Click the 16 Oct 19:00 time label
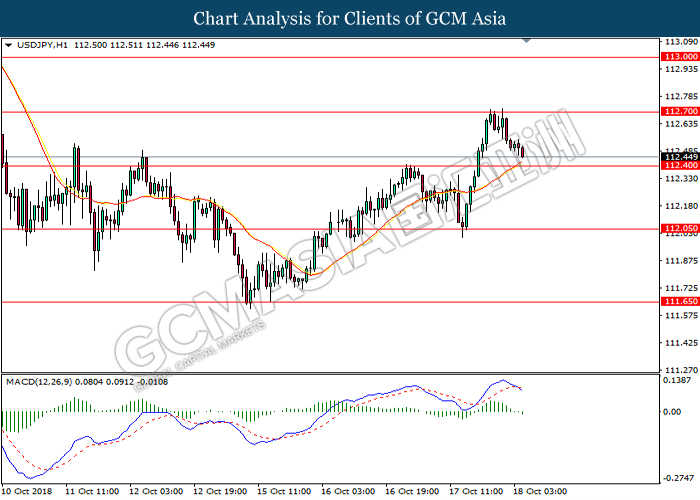Image resolution: width=700 pixels, height=500 pixels. point(412,492)
